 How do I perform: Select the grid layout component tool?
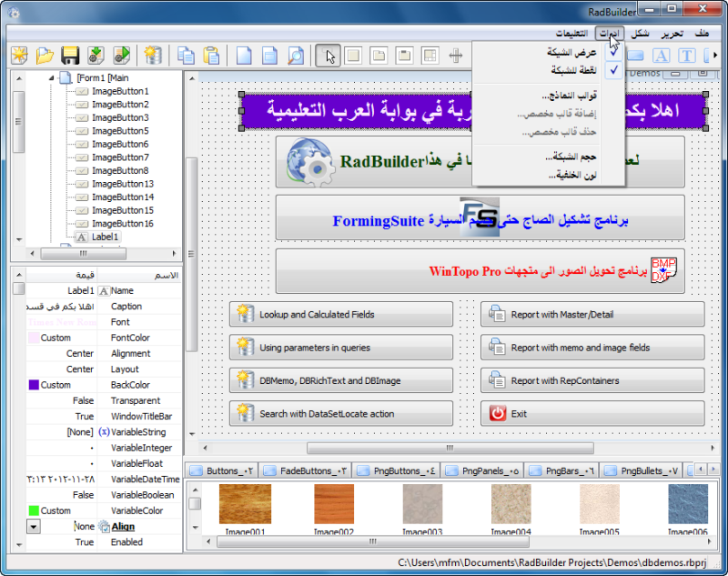[x=430, y=56]
